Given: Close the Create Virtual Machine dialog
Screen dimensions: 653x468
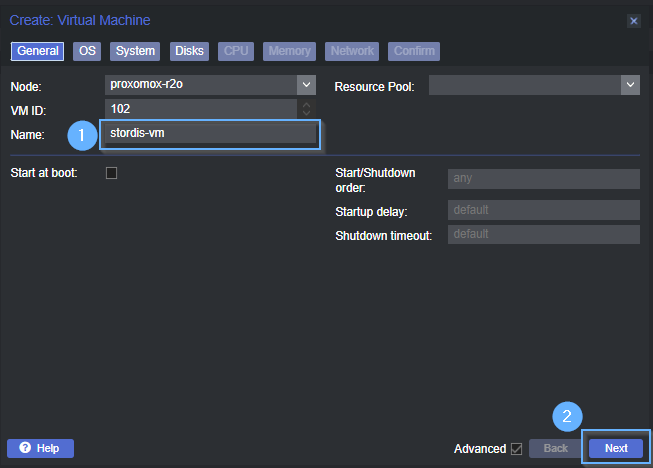Looking at the screenshot, I should pos(634,20).
